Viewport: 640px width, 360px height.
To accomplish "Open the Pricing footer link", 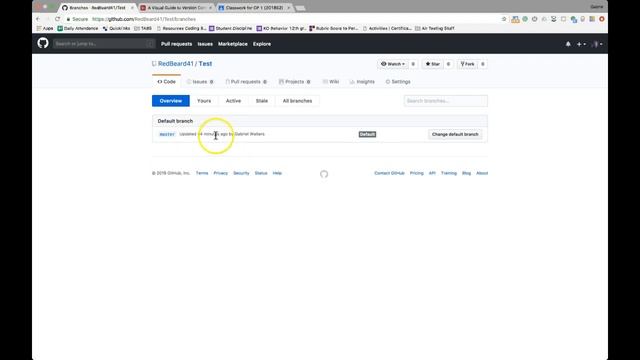I will coord(417,173).
